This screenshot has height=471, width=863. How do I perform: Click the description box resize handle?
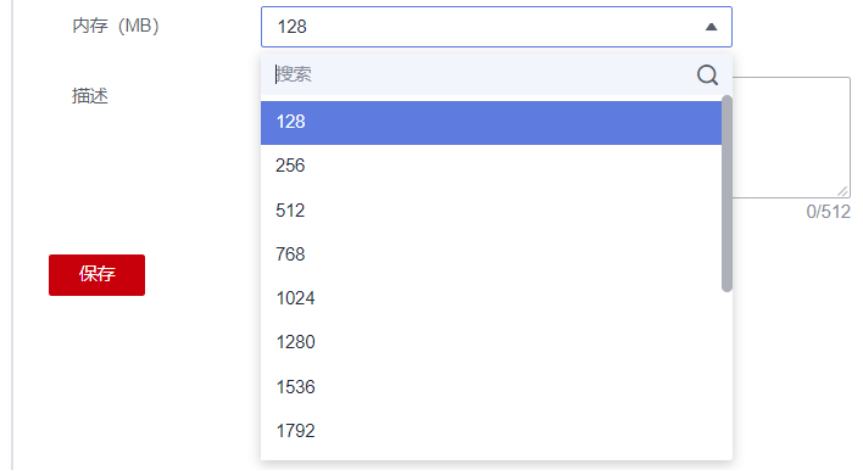(x=843, y=191)
